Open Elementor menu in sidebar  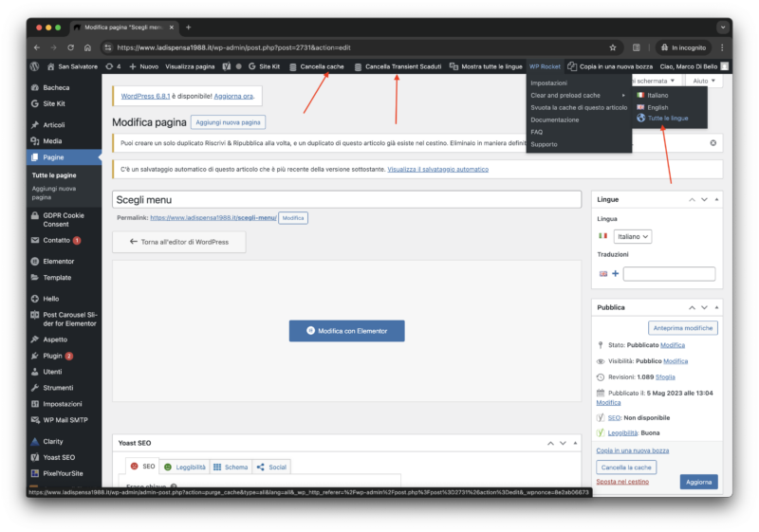point(59,261)
